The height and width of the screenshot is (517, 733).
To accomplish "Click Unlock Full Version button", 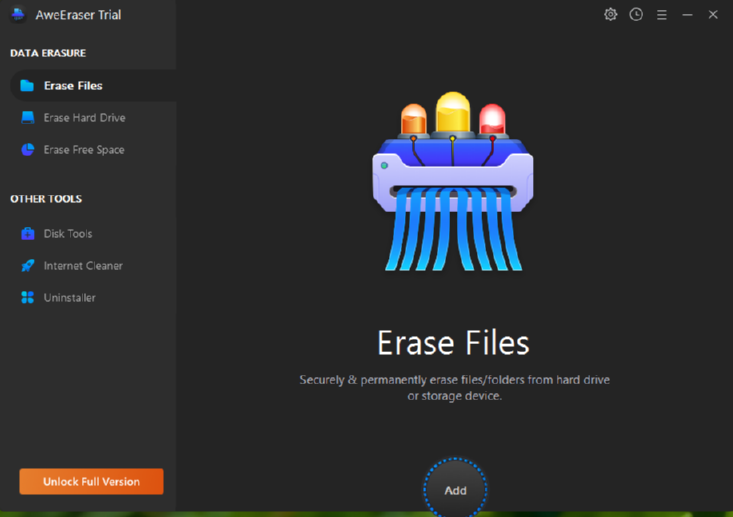I will point(91,481).
